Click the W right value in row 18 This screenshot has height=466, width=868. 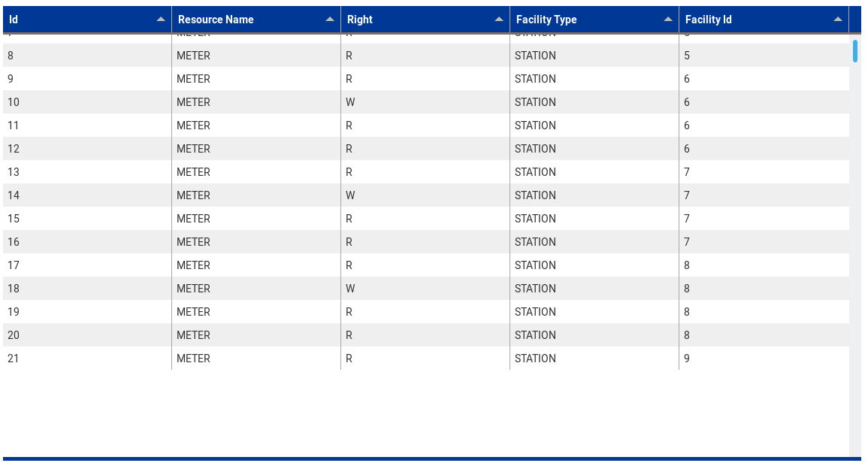pyautogui.click(x=350, y=288)
